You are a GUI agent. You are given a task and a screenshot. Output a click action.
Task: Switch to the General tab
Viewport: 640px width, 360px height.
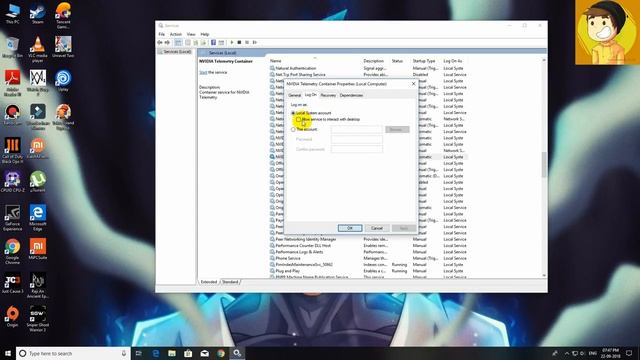(294, 95)
